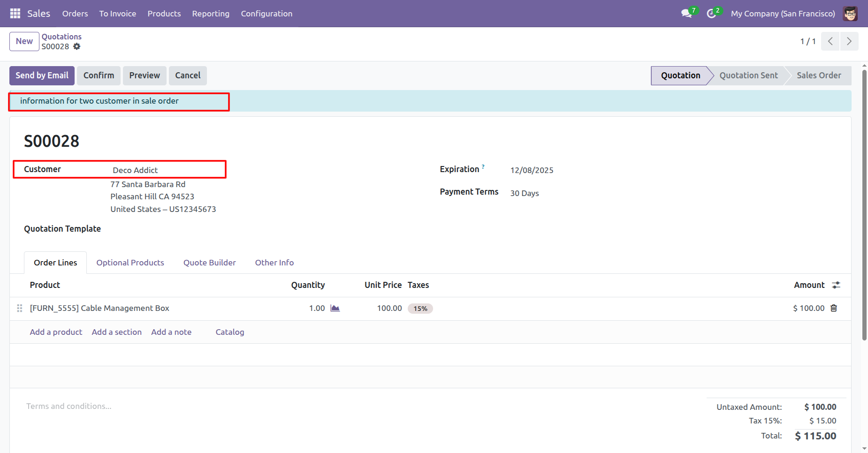Delete the Cable Management Box line
868x453 pixels.
pos(834,308)
